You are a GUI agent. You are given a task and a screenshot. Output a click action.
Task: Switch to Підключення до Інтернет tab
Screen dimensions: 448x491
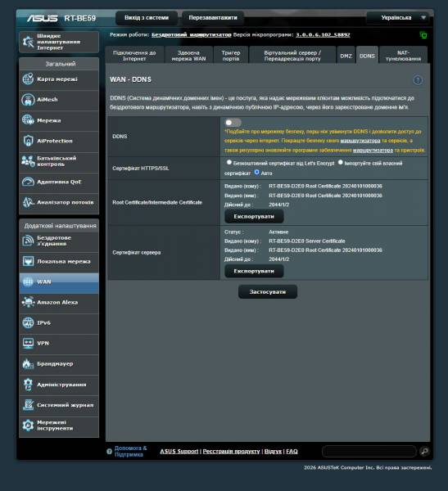click(134, 56)
